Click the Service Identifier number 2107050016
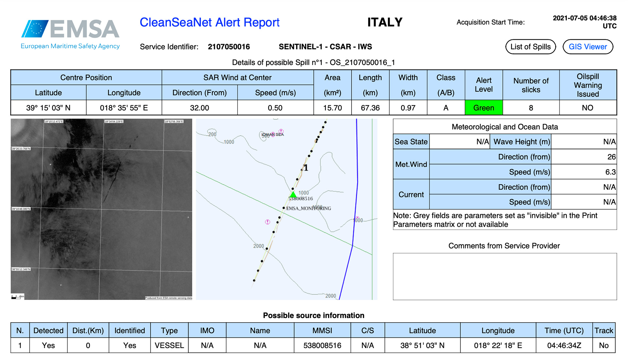628x364 pixels. pyautogui.click(x=229, y=47)
